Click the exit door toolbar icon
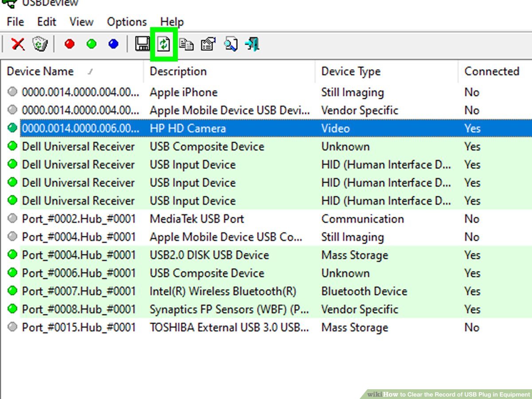Screen dimensions: 532x399 [x=252, y=44]
